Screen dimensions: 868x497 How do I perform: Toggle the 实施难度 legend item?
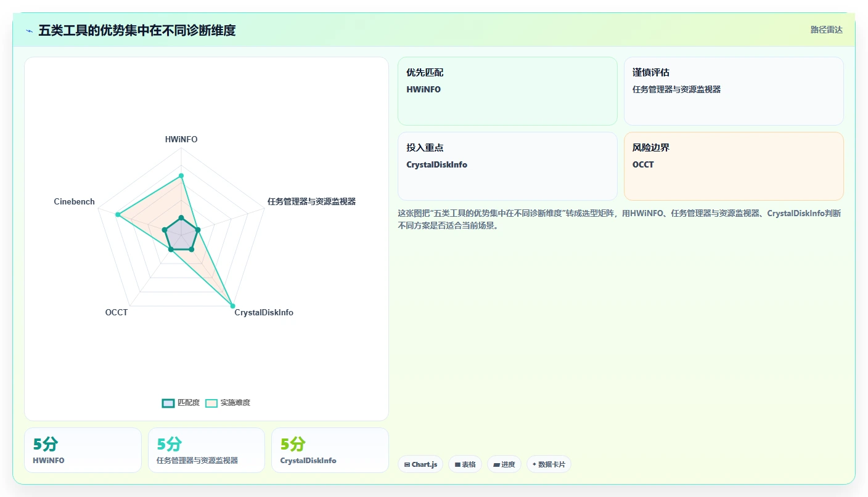pos(227,403)
